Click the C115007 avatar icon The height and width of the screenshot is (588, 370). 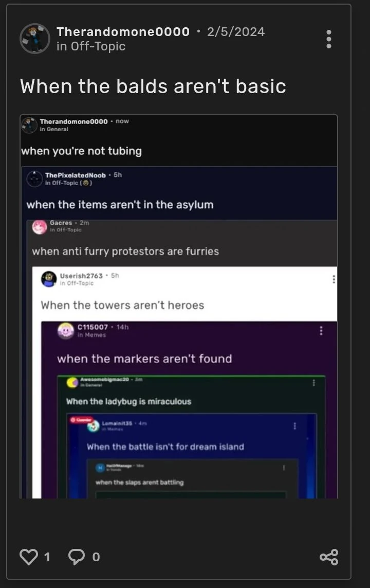pyautogui.click(x=65, y=330)
